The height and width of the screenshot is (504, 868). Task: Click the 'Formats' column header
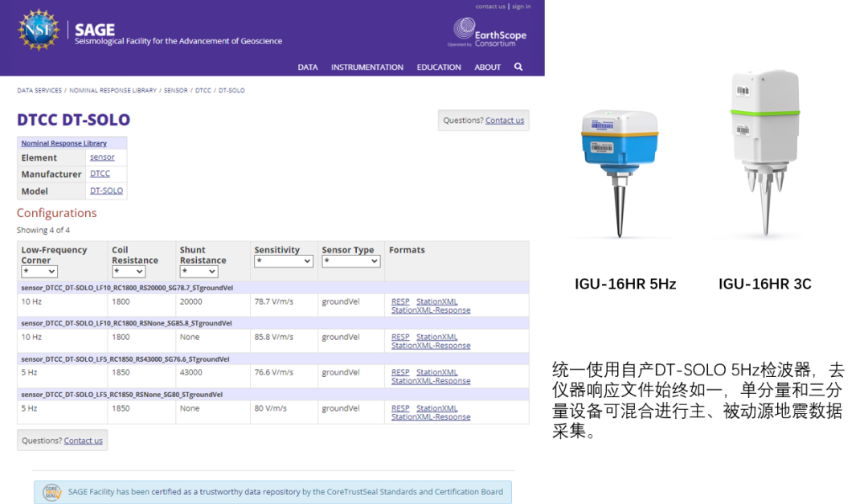tap(407, 250)
